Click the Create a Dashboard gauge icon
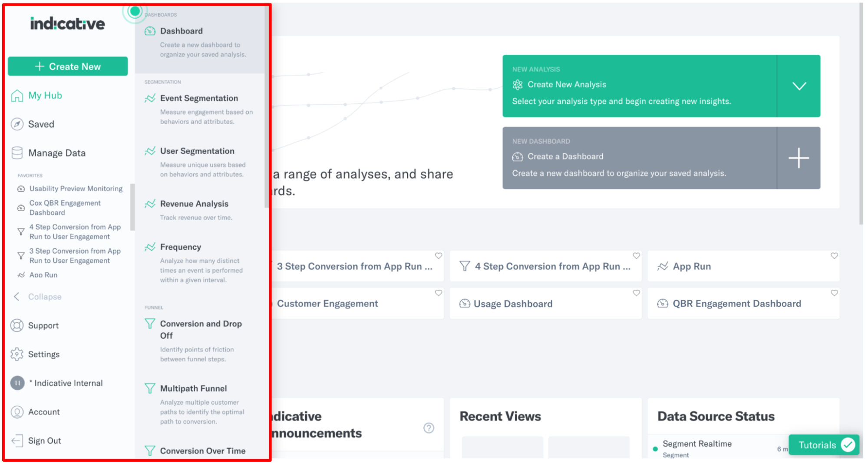This screenshot has width=868, height=463. point(517,157)
